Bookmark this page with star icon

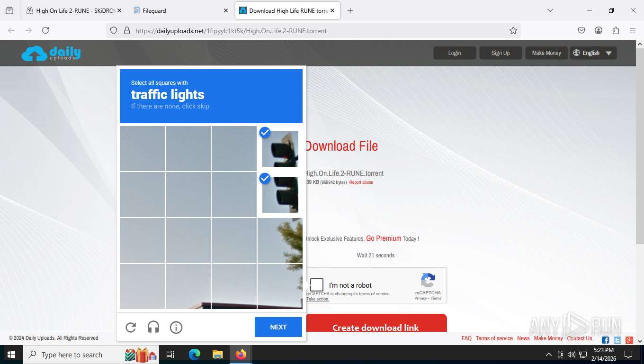pyautogui.click(x=513, y=30)
